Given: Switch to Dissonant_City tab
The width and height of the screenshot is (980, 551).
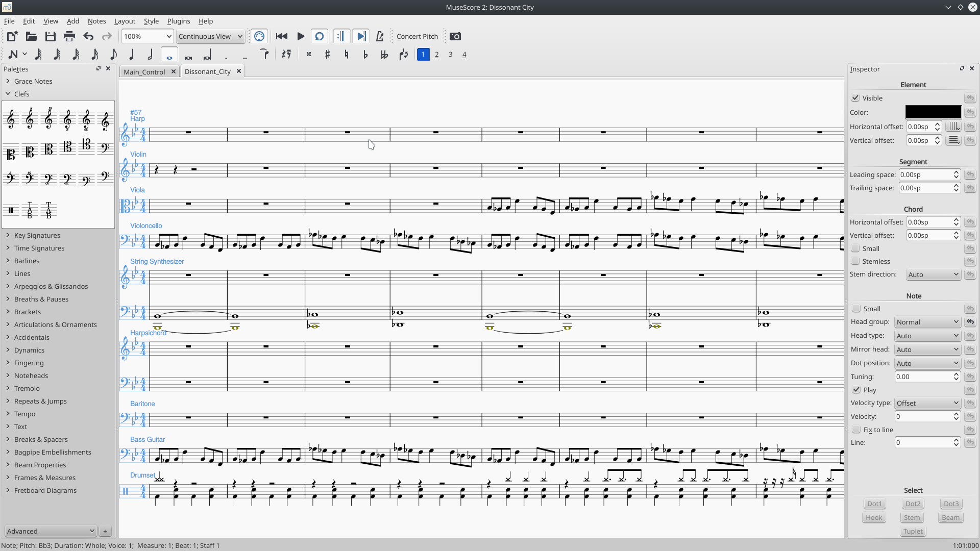Looking at the screenshot, I should [208, 71].
